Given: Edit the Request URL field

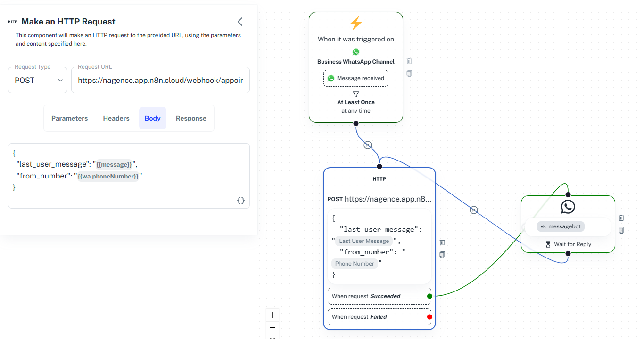Looking at the screenshot, I should point(160,80).
